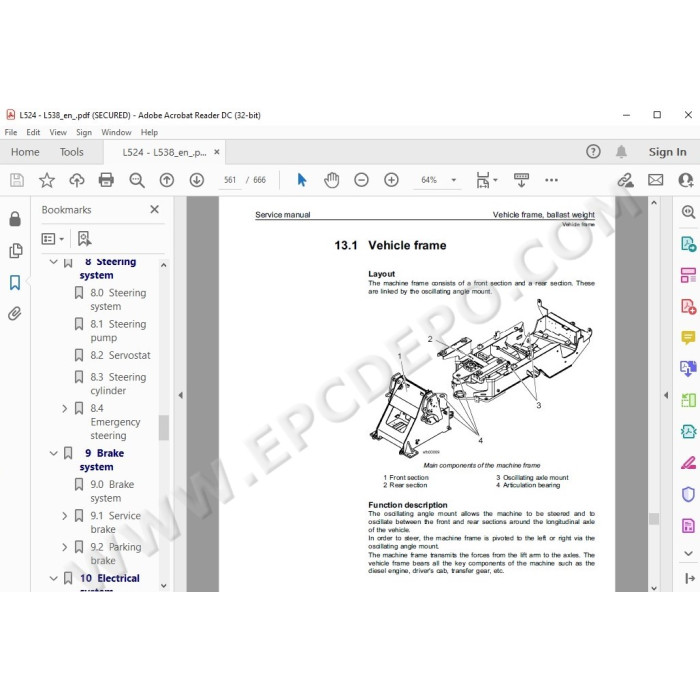Image resolution: width=700 pixels, height=700 pixels.
Task: Click the page number field 561
Action: 230,180
